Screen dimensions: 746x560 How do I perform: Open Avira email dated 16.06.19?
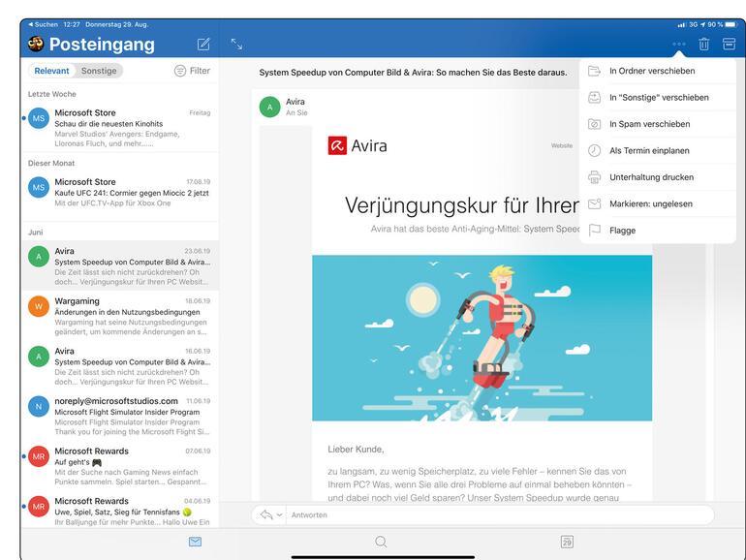point(120,366)
